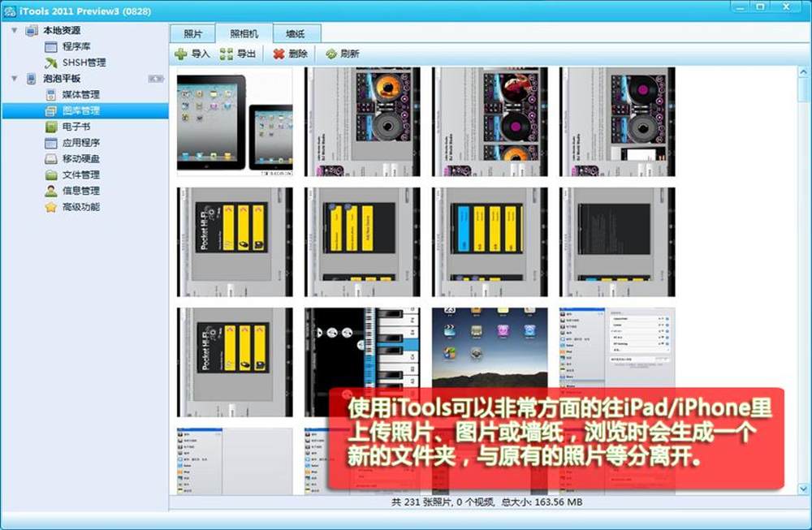This screenshot has width=812, height=530.
Task: Click the status text 共 231 张照片
Action: [422, 502]
